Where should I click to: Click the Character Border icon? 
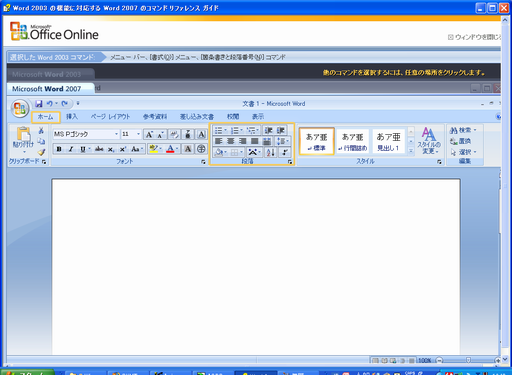[201, 134]
